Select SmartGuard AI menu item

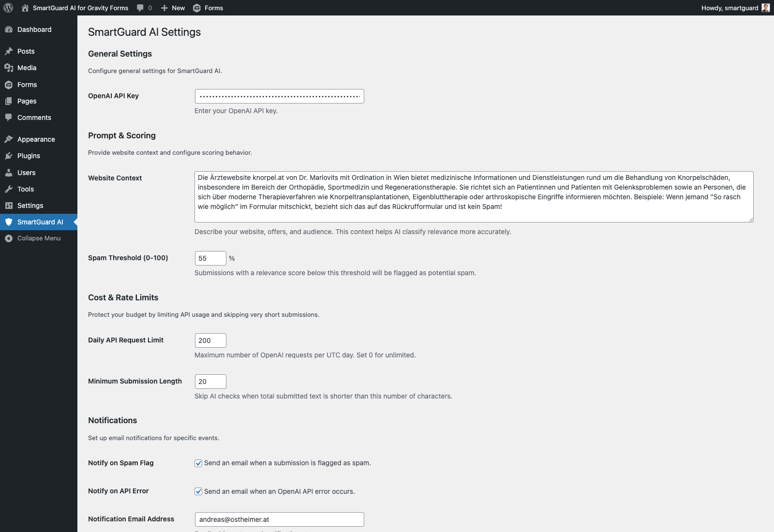pos(39,222)
